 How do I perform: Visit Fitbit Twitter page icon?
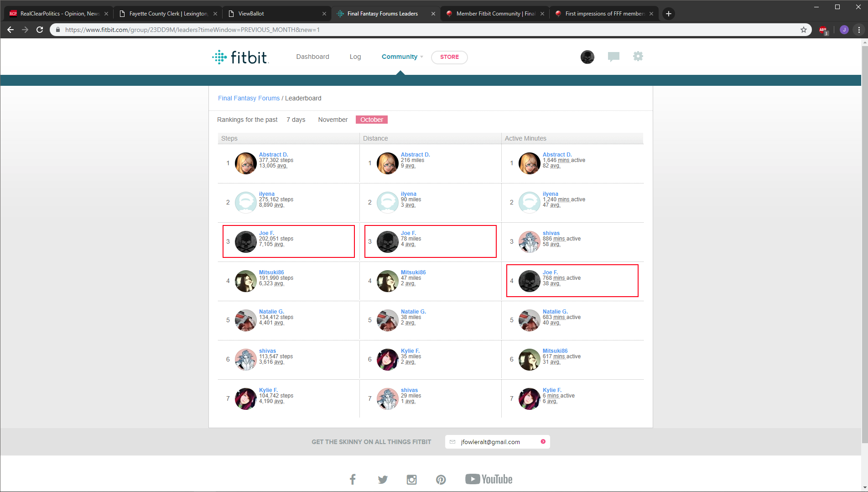click(x=383, y=479)
